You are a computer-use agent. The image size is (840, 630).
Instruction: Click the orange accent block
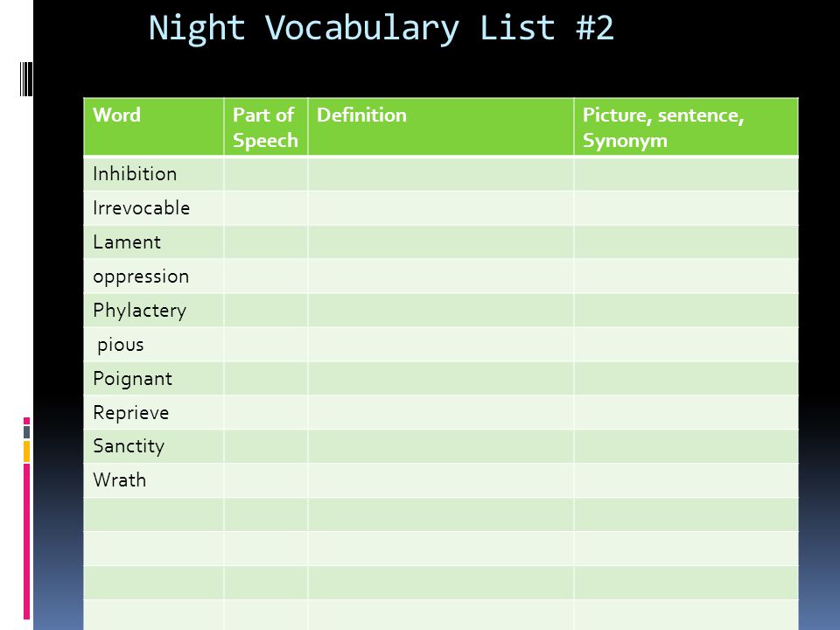(x=26, y=451)
